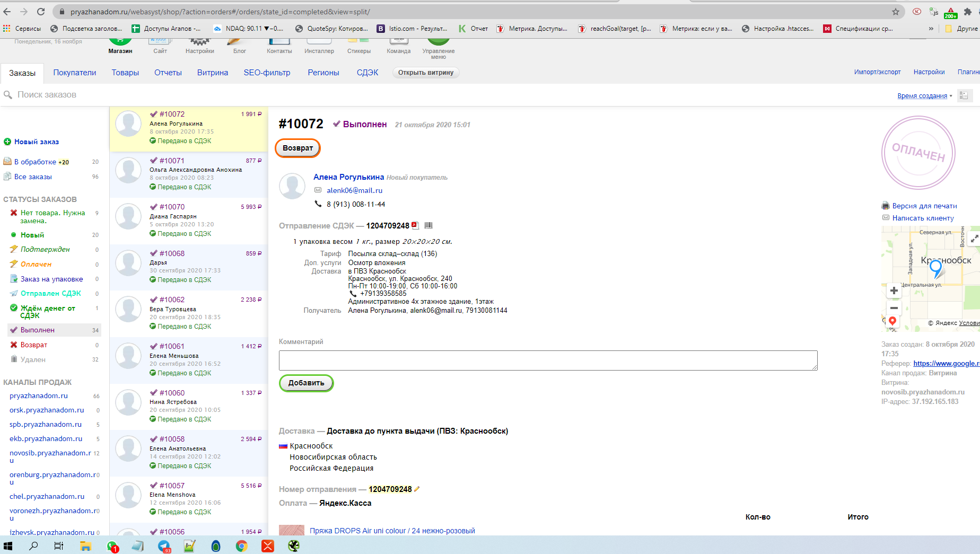This screenshot has width=980, height=554.
Task: Select order #10071 from Ольга Анохина
Action: [x=189, y=174]
